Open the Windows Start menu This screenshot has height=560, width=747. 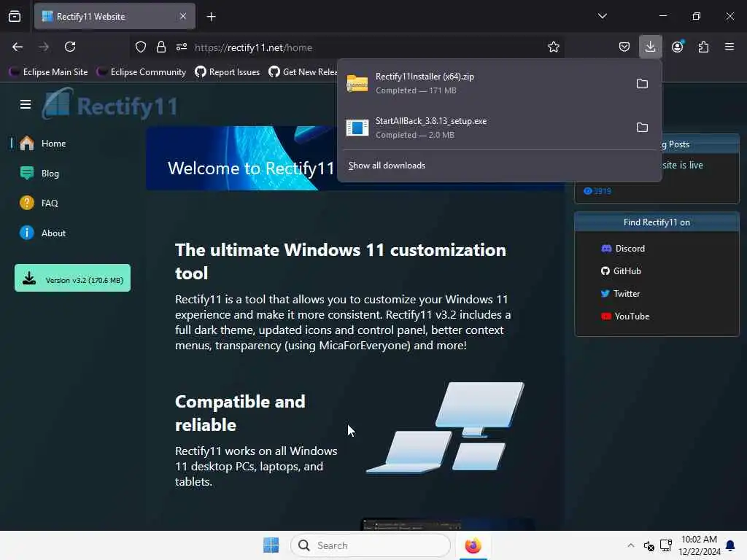coord(271,545)
